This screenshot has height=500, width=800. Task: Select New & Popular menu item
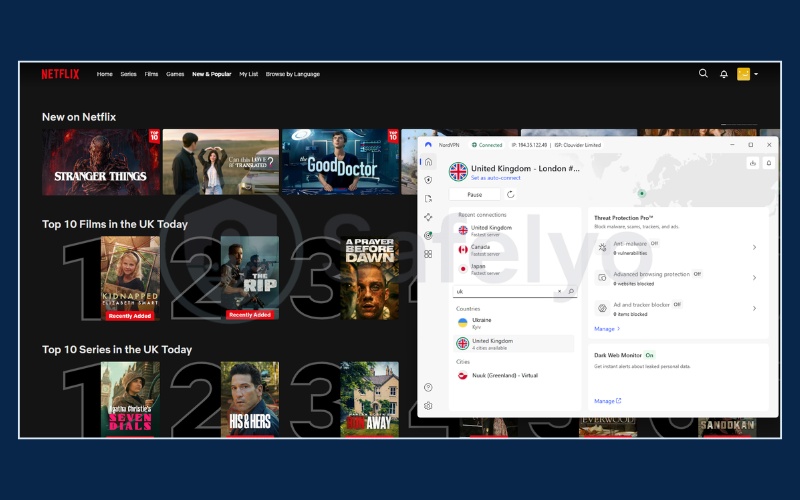click(211, 74)
